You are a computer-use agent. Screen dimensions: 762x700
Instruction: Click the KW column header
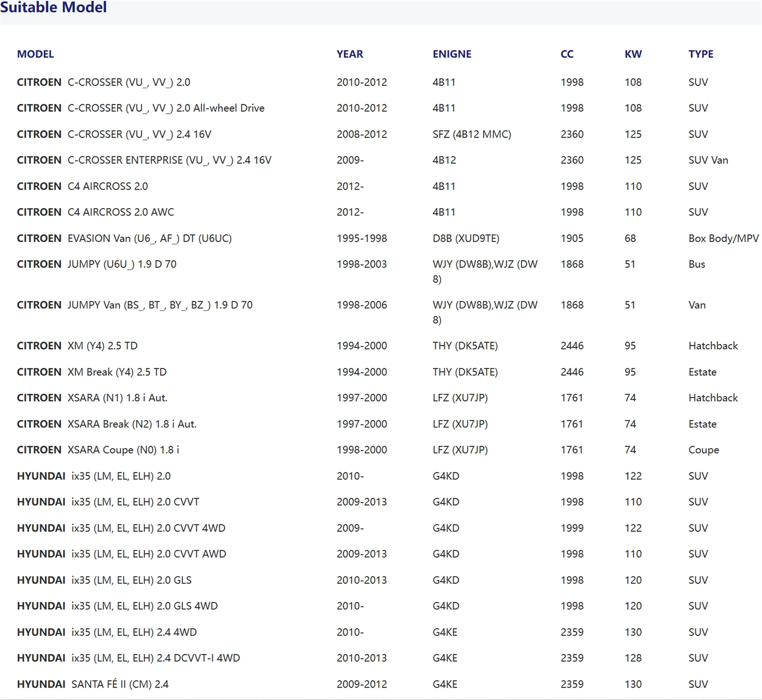(633, 54)
